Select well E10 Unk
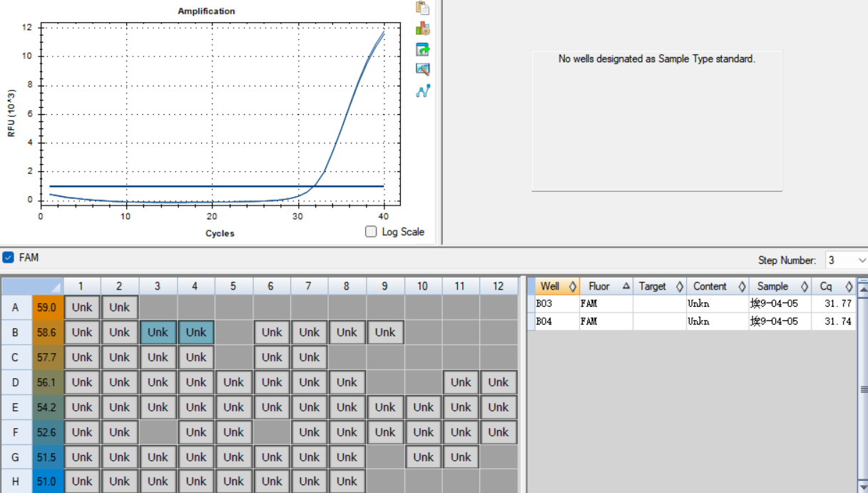This screenshot has width=868, height=493. pyautogui.click(x=423, y=407)
